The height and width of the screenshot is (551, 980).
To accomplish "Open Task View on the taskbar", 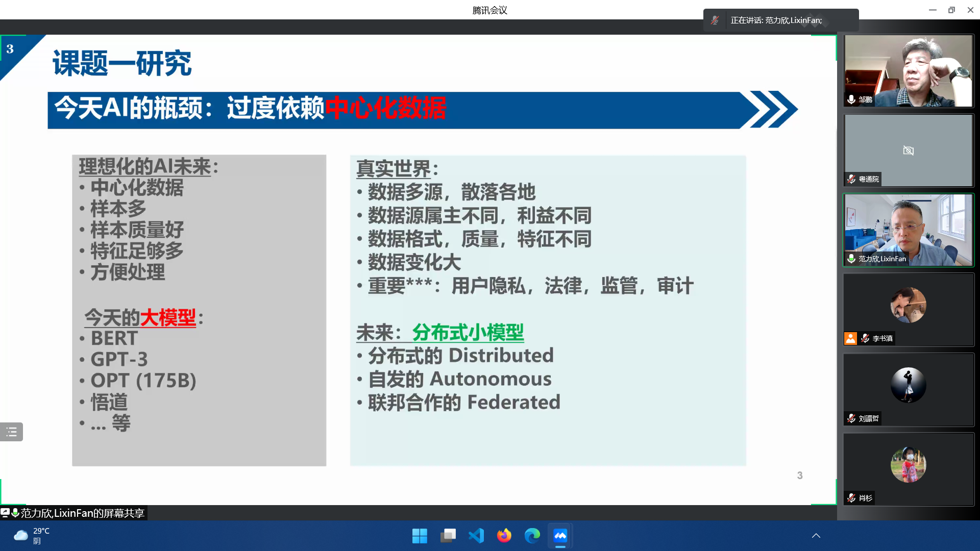I will pyautogui.click(x=448, y=536).
